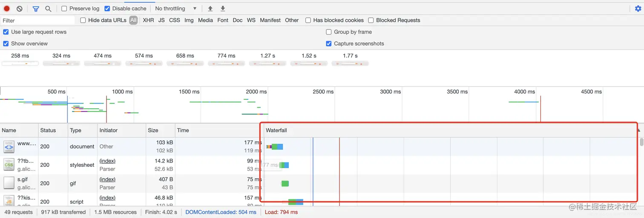Image resolution: width=644 pixels, height=218 pixels.
Task: Filter requests by JS
Action: (x=161, y=20)
